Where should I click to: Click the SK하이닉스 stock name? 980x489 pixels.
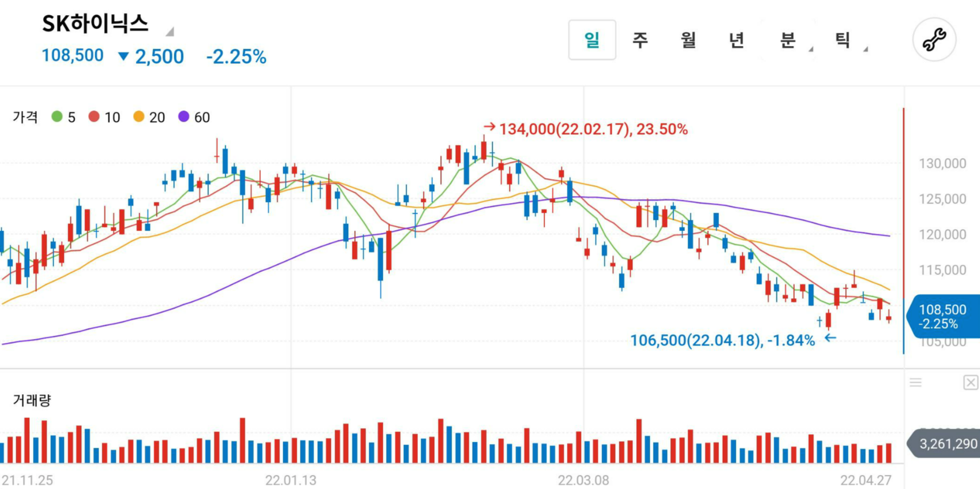click(x=95, y=23)
